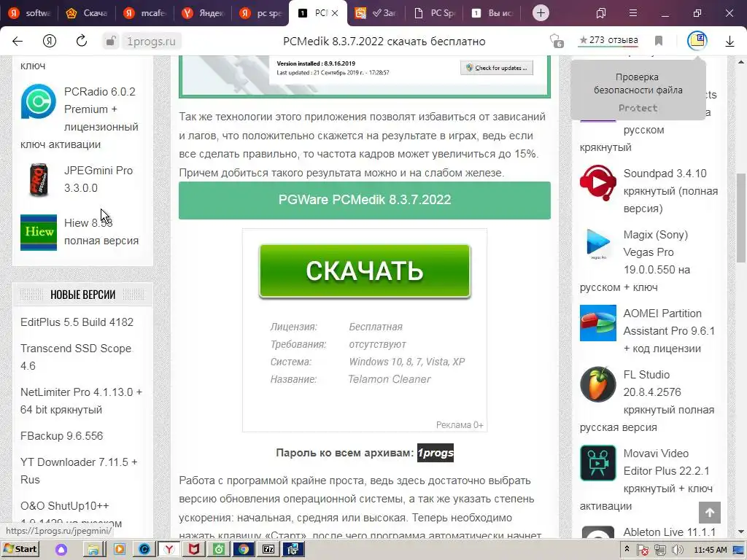The image size is (747, 560).
Task: Click the PGWare PCMedik 8.3.7.2022 banner
Action: [x=365, y=200]
